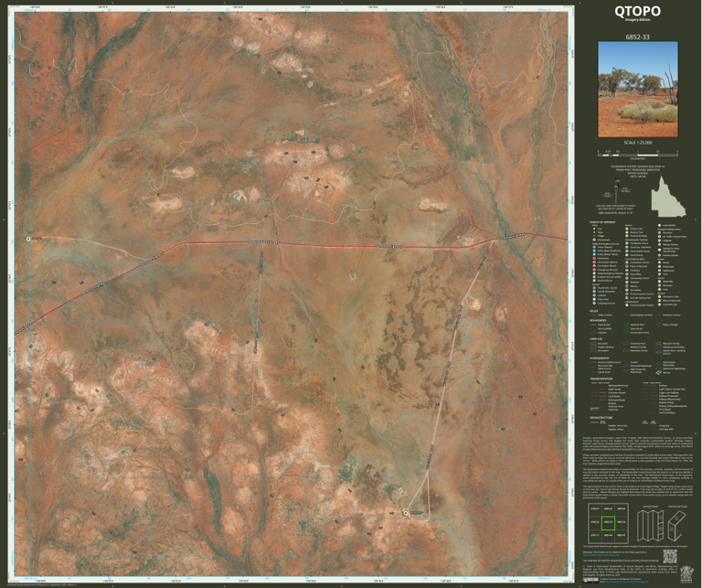The height and width of the screenshot is (588, 702).
Task: Click the Ambulance legend icon
Action: click(x=594, y=259)
